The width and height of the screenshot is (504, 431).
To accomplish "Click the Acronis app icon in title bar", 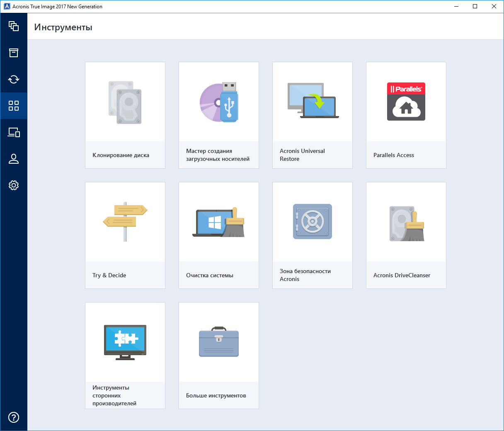I will [7, 6].
